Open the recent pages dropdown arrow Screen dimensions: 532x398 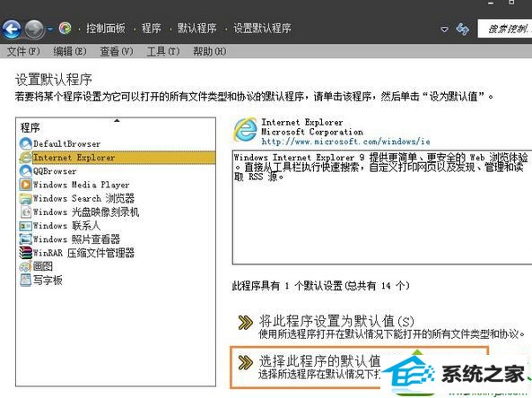pyautogui.click(x=50, y=30)
